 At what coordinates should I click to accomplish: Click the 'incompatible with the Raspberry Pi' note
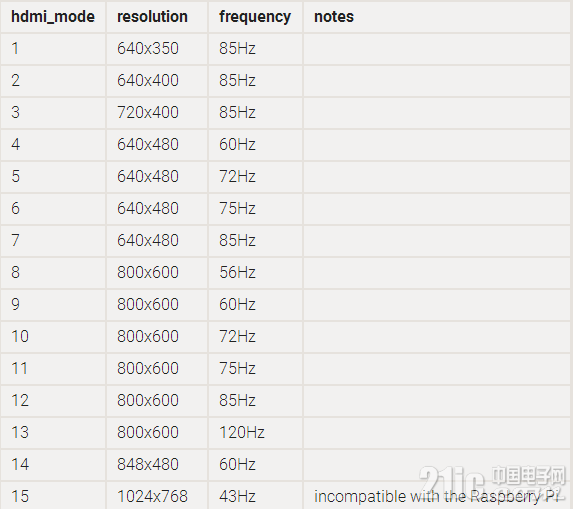(x=436, y=497)
